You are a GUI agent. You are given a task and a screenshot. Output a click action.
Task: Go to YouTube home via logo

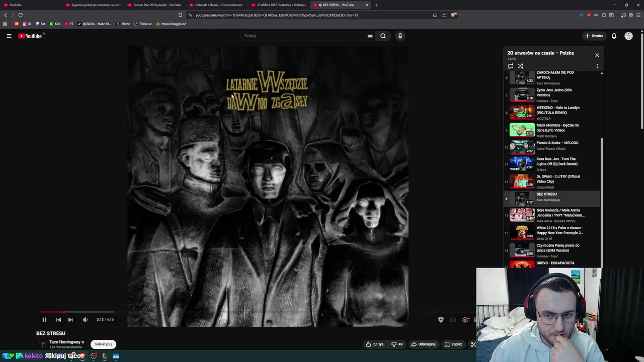(x=31, y=36)
